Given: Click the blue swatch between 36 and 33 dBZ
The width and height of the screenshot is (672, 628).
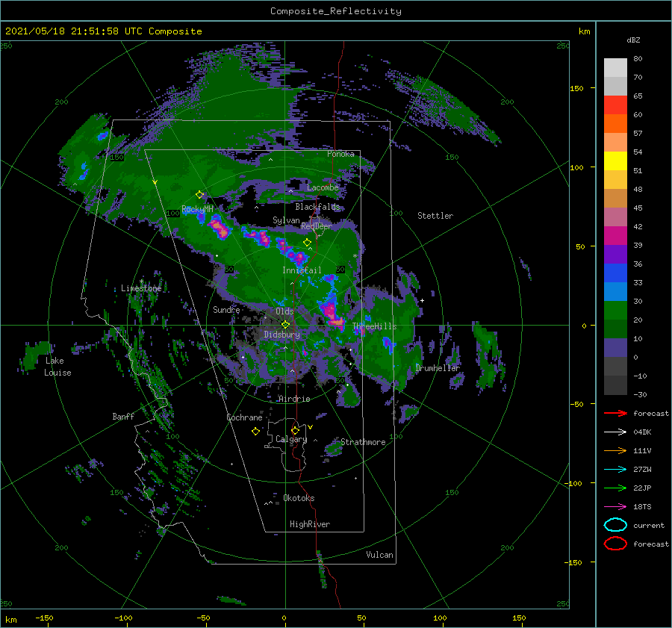Looking at the screenshot, I should tap(615, 273).
